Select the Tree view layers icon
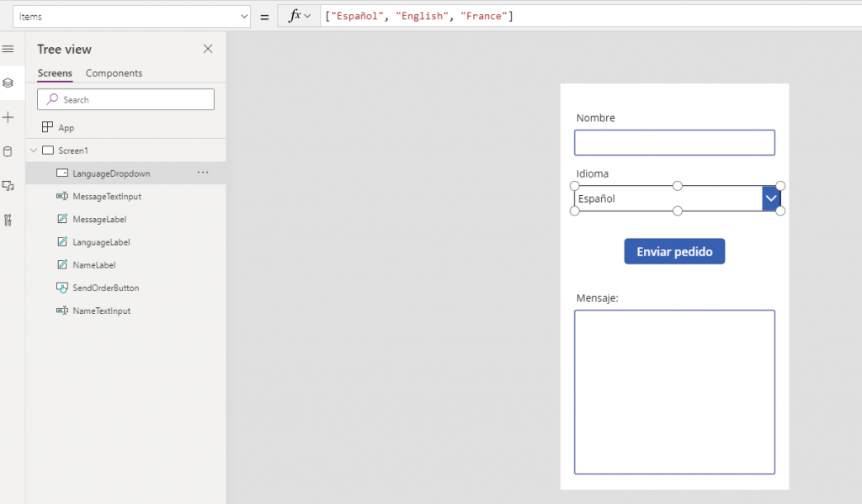 (8, 82)
